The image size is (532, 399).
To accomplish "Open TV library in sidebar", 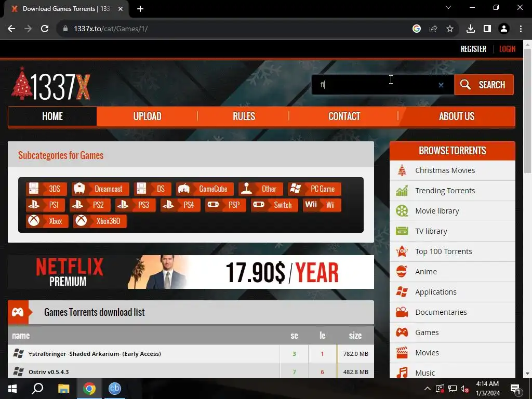I will pyautogui.click(x=453, y=231).
